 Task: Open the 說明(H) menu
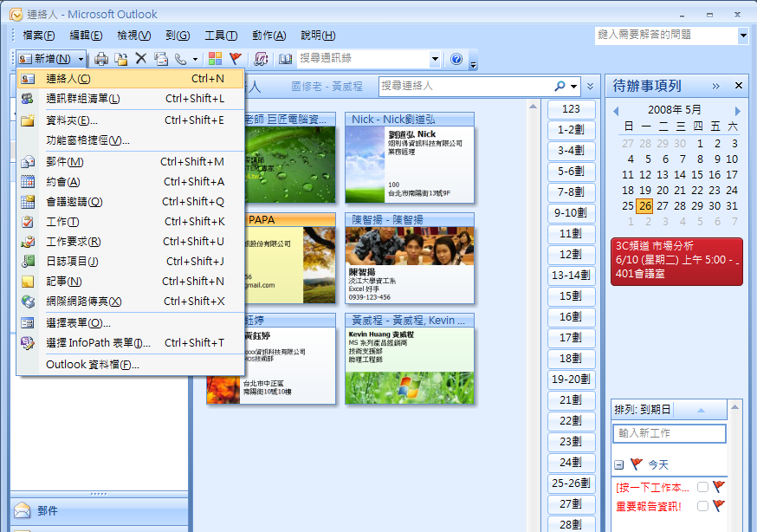[x=318, y=36]
